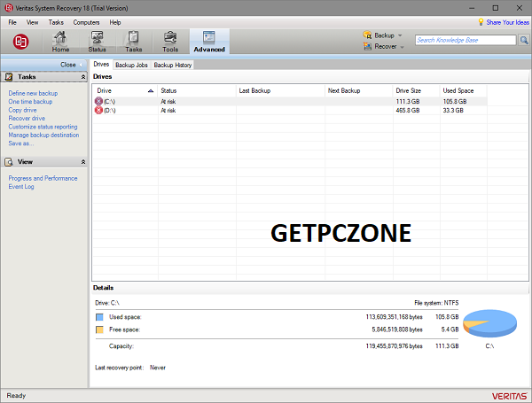Switch to the Backup History tab
Screen dimensions: 532x403
tap(172, 65)
